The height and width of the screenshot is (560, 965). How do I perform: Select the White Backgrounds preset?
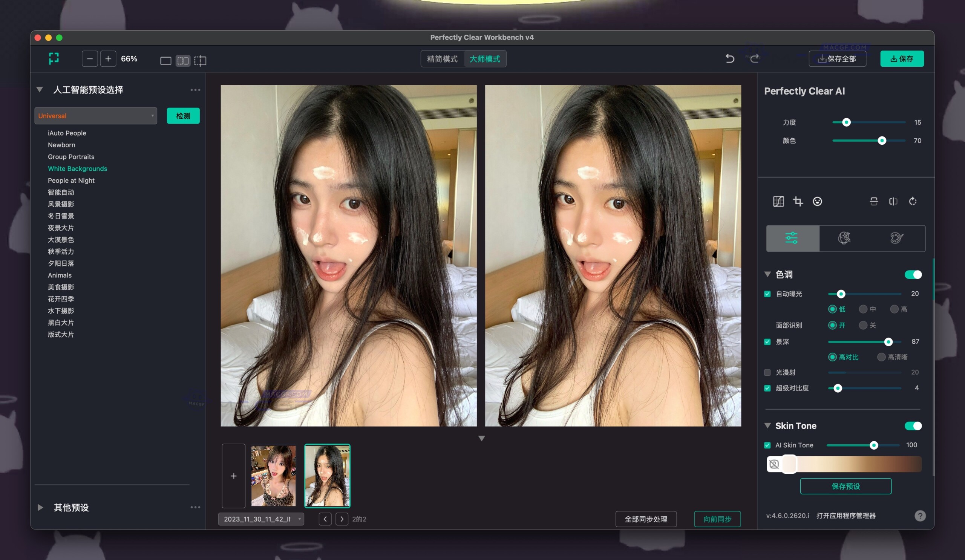tap(77, 168)
